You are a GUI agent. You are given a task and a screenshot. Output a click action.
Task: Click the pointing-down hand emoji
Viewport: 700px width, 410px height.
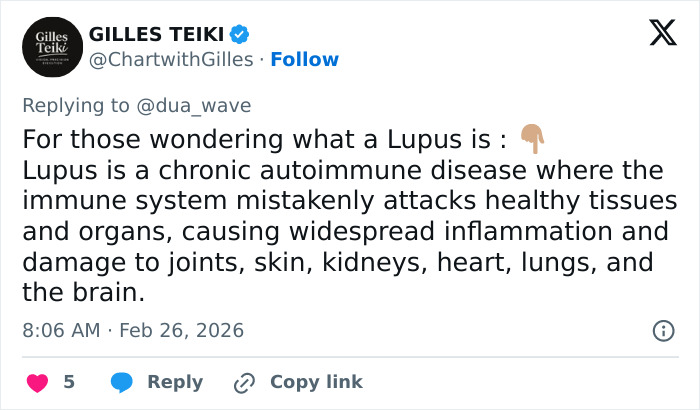coord(532,138)
